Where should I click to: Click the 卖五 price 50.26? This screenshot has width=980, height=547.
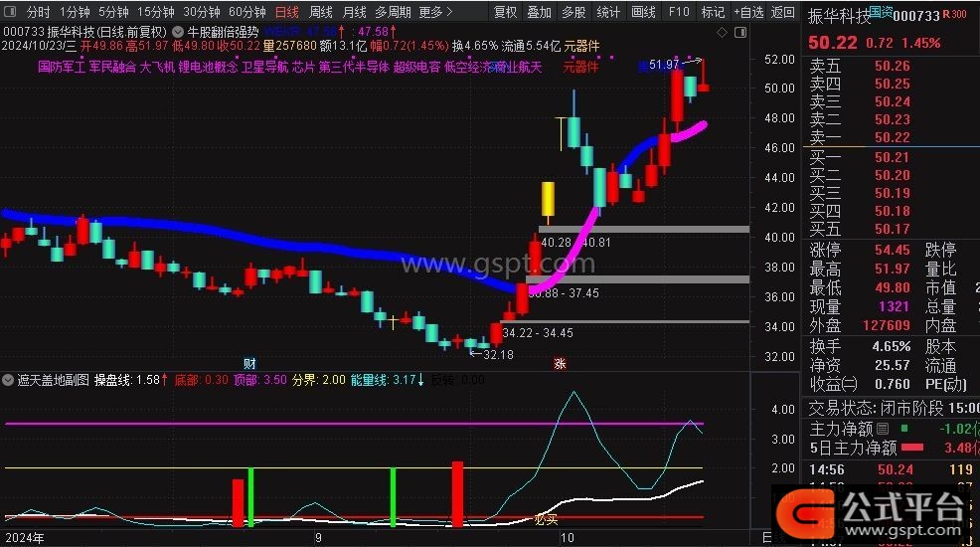point(893,66)
